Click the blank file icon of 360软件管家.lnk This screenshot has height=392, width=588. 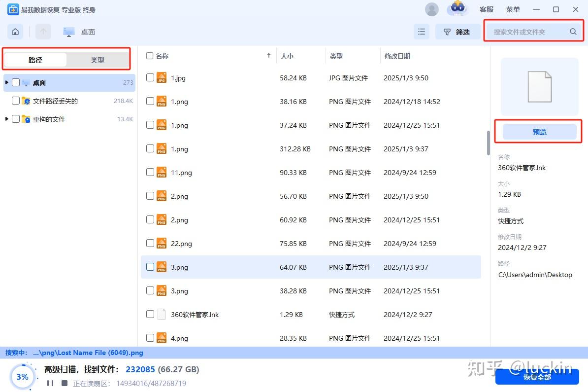pyautogui.click(x=162, y=314)
